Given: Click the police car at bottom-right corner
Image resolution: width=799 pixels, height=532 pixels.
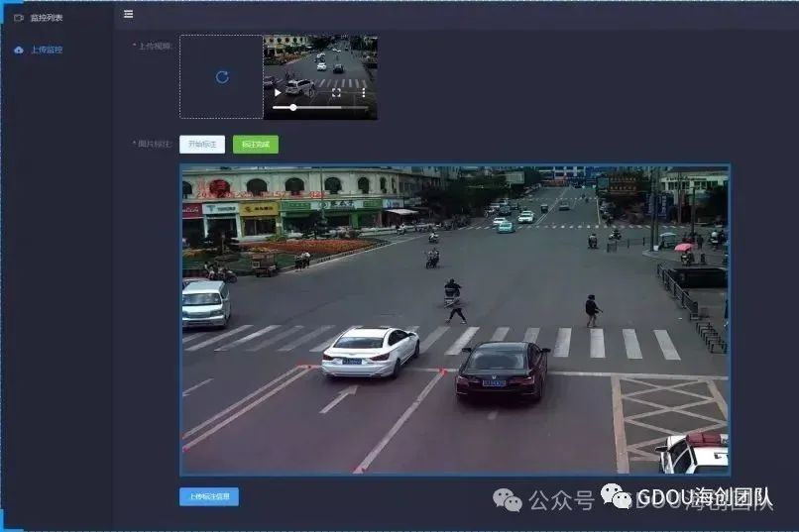Looking at the screenshot, I should (x=694, y=453).
